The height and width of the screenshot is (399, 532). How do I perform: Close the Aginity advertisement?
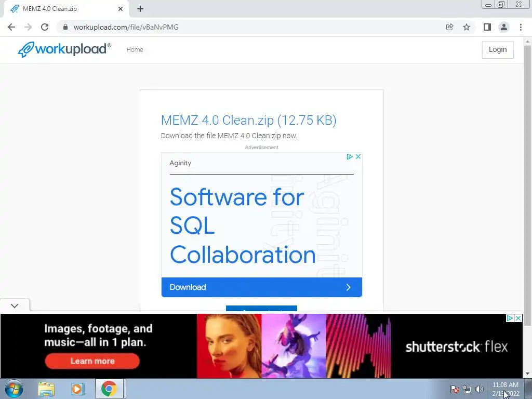coord(358,156)
